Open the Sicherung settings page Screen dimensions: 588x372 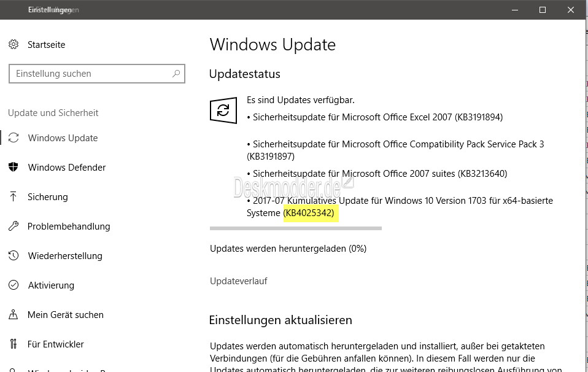pos(48,197)
